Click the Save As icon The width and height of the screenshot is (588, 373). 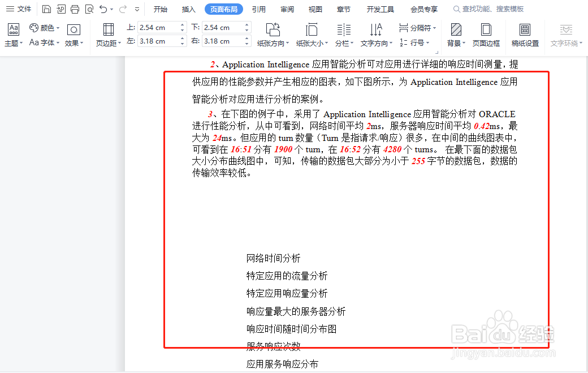pos(60,9)
